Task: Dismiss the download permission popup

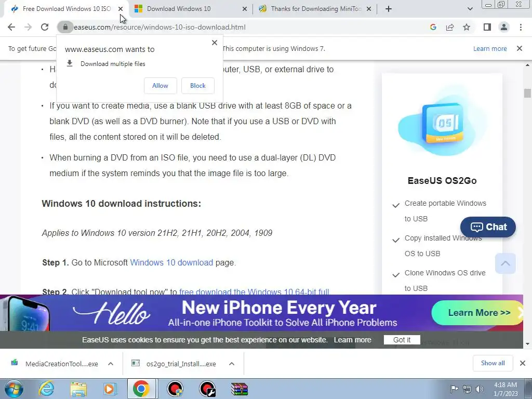Action: pyautogui.click(x=215, y=43)
